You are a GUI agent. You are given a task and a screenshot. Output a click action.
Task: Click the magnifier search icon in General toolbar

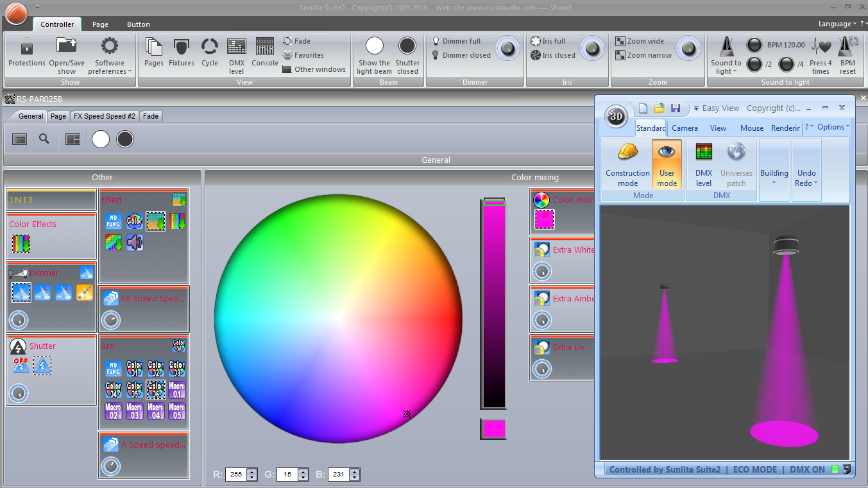[x=44, y=139]
